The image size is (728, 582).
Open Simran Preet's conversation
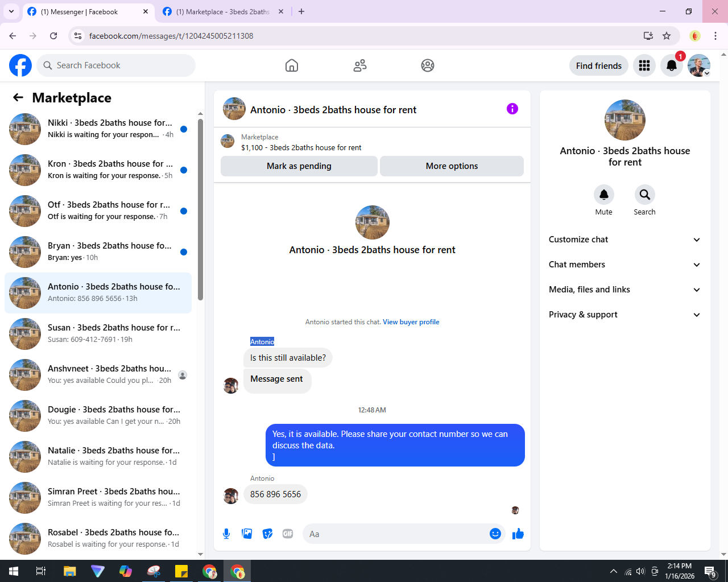coord(98,498)
